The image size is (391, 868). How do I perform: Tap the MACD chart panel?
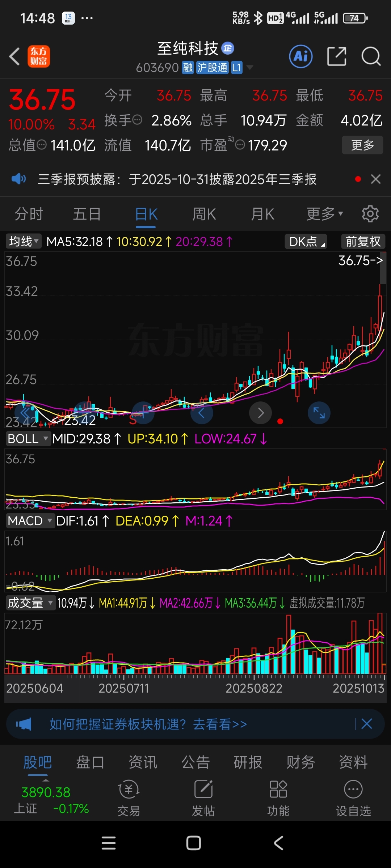[195, 561]
